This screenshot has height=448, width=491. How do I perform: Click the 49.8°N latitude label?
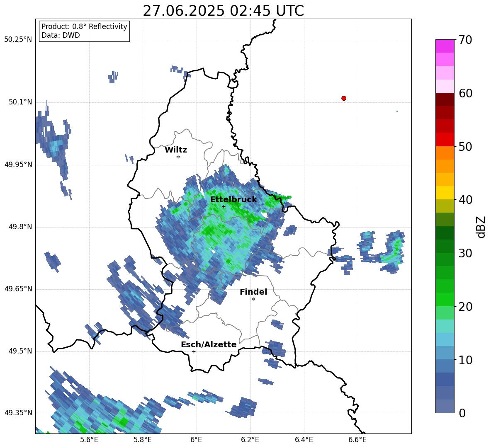click(20, 227)
